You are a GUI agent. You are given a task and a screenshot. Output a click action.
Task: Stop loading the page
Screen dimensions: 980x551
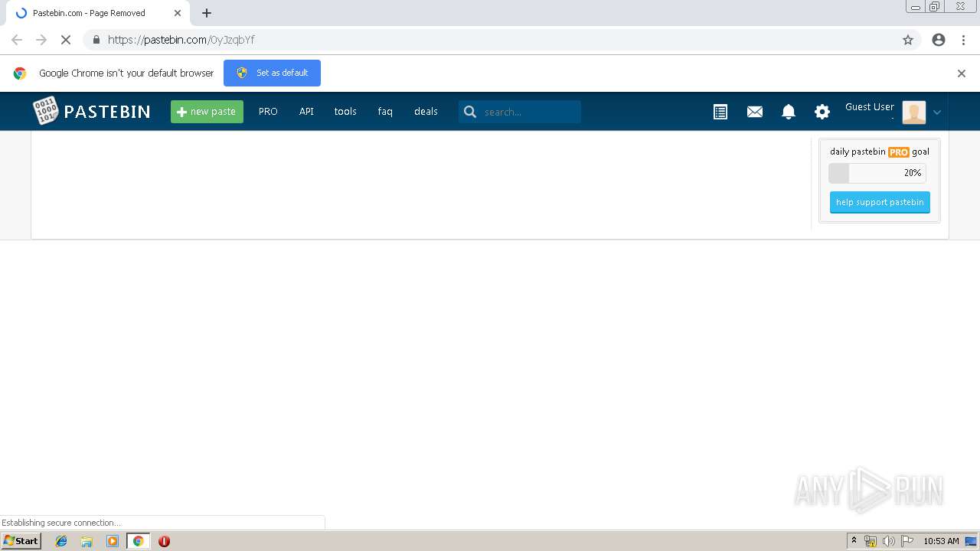pos(66,40)
